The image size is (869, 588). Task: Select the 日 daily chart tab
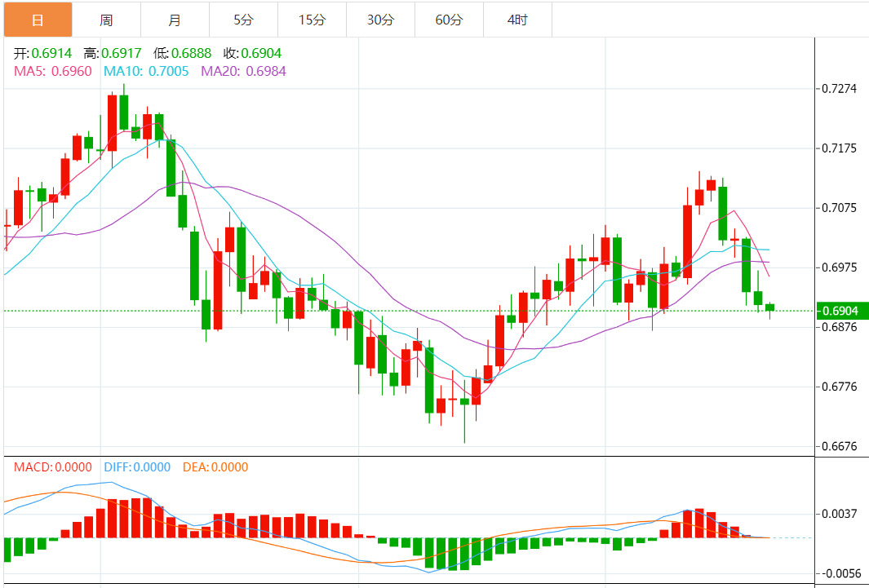tap(38, 20)
